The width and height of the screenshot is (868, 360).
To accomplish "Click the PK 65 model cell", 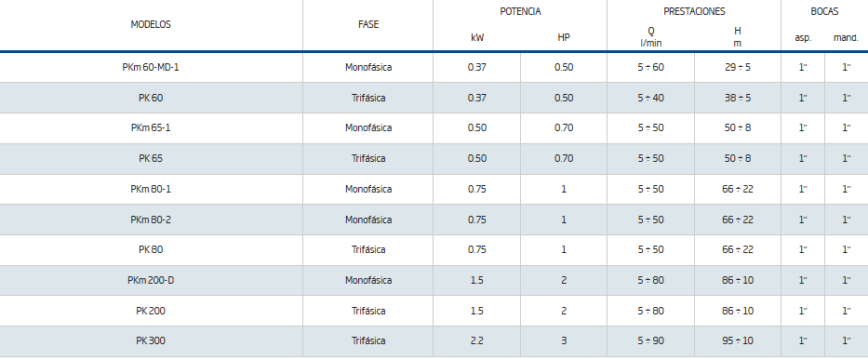I will pyautogui.click(x=151, y=158).
